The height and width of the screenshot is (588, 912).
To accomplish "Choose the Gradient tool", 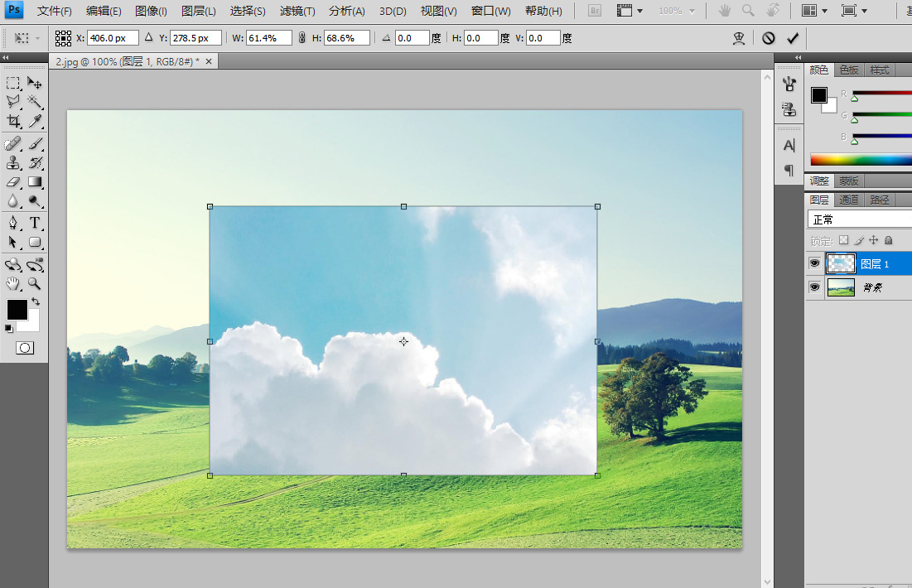I will coord(36,182).
